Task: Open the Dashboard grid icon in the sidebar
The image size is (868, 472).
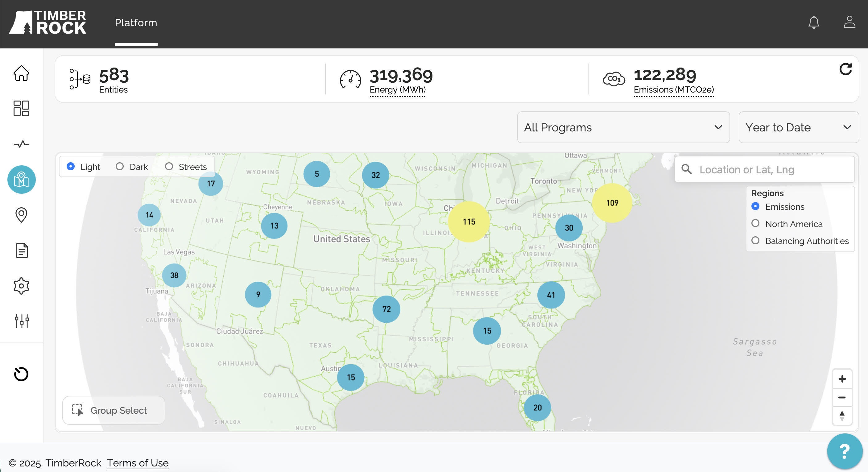Action: (21, 109)
